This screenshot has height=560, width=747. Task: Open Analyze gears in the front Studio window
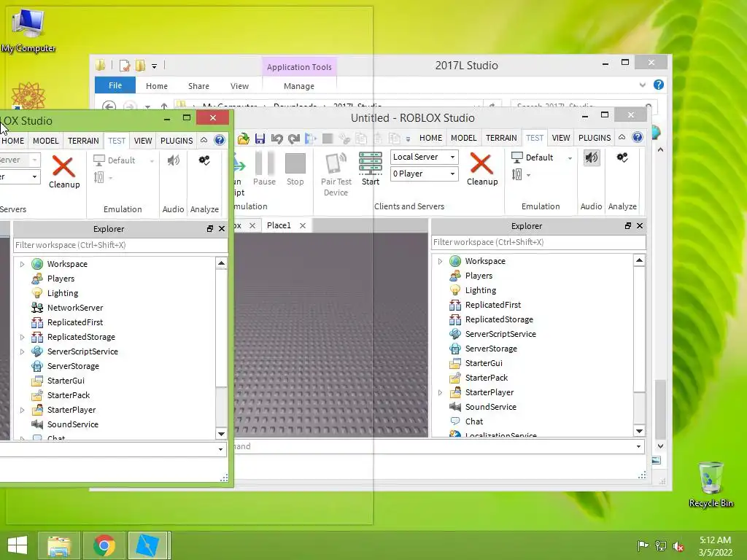(x=204, y=160)
